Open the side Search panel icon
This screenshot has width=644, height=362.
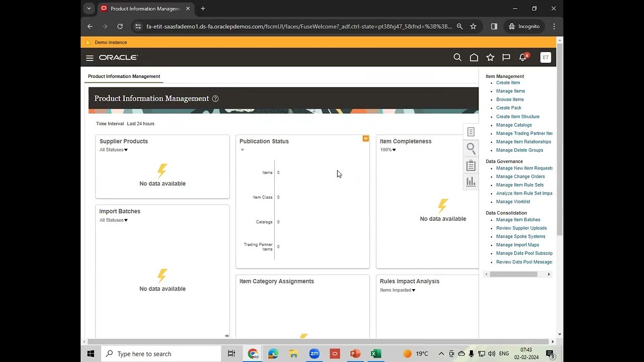471,148
